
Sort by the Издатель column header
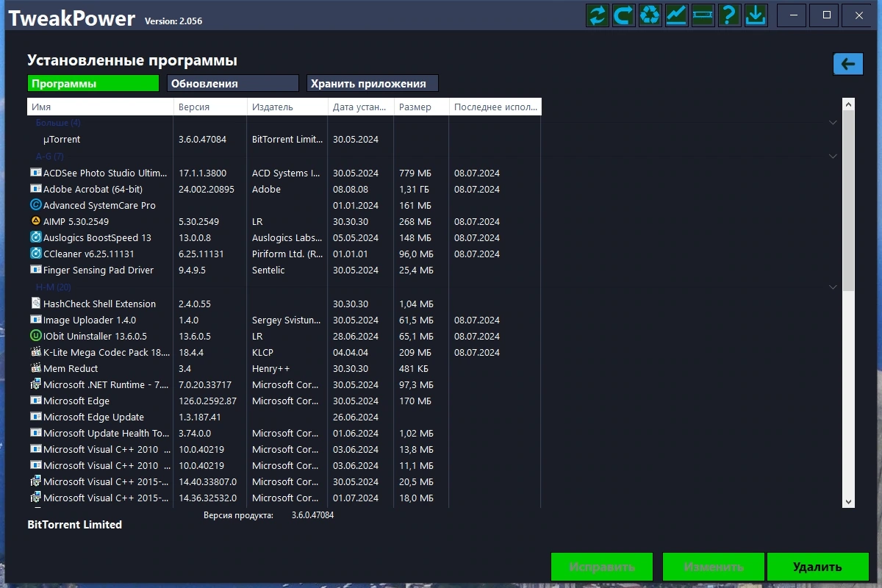pyautogui.click(x=288, y=107)
